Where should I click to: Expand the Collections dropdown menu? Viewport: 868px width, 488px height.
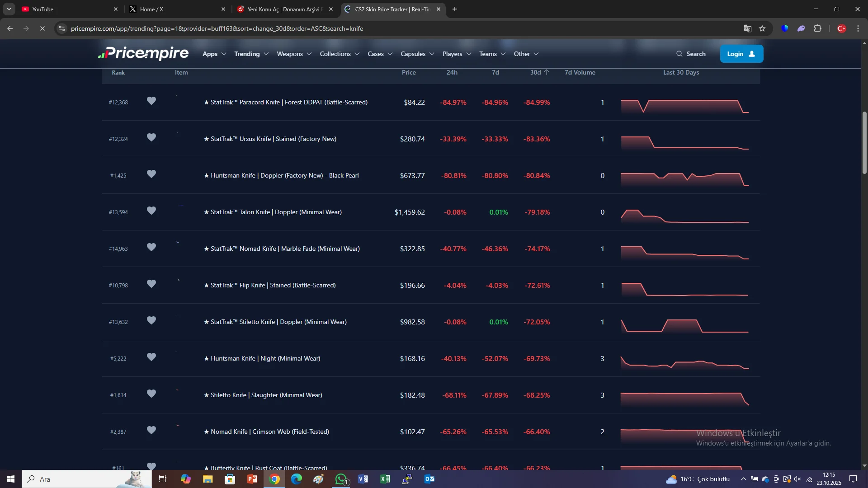click(x=340, y=54)
